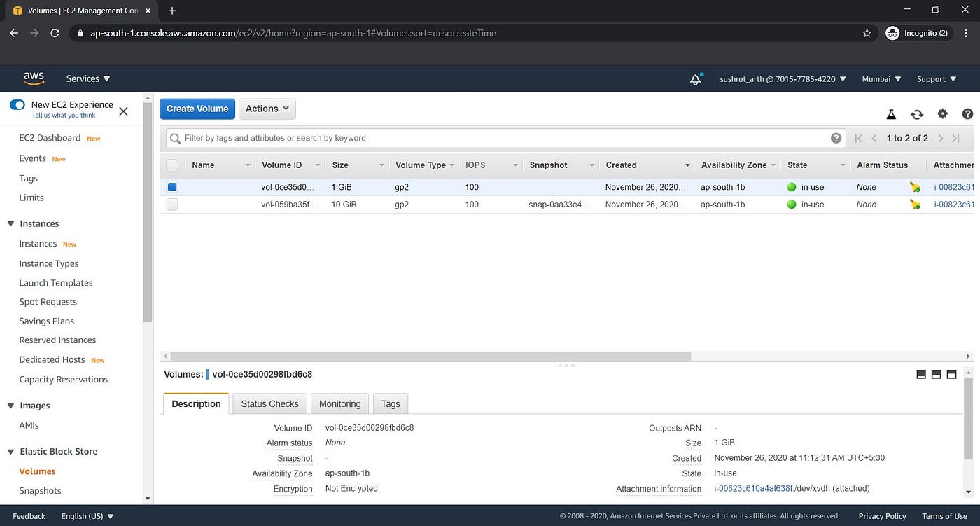The image size is (980, 526).
Task: Maximize the details pane layout
Action: coord(951,375)
